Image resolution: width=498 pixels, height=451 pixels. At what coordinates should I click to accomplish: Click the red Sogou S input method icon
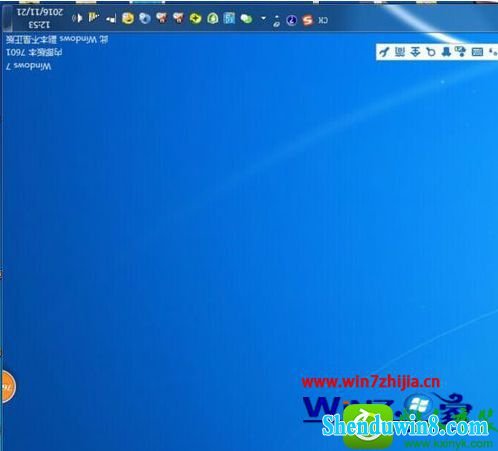(x=307, y=20)
